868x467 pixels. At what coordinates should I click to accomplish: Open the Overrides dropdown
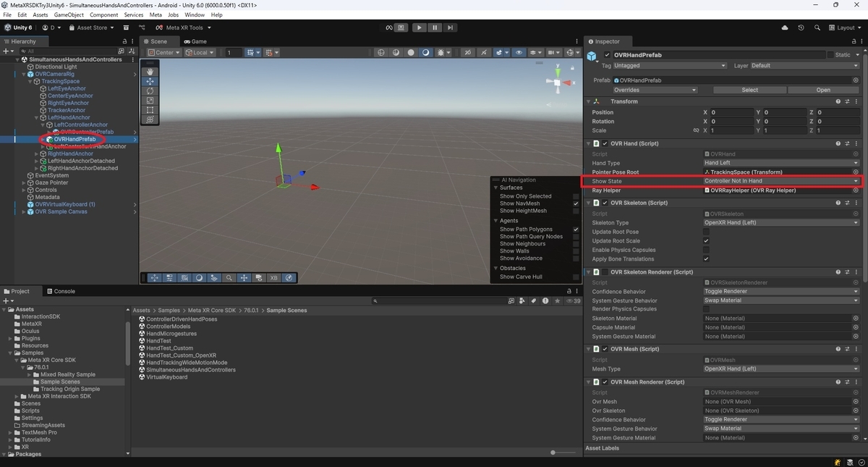(655, 90)
